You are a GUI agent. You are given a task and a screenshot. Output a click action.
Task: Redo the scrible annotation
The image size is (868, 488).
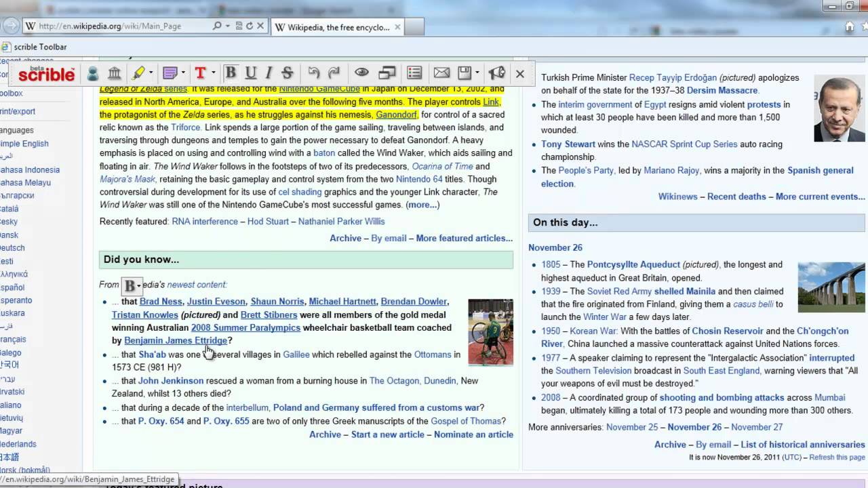tap(334, 73)
